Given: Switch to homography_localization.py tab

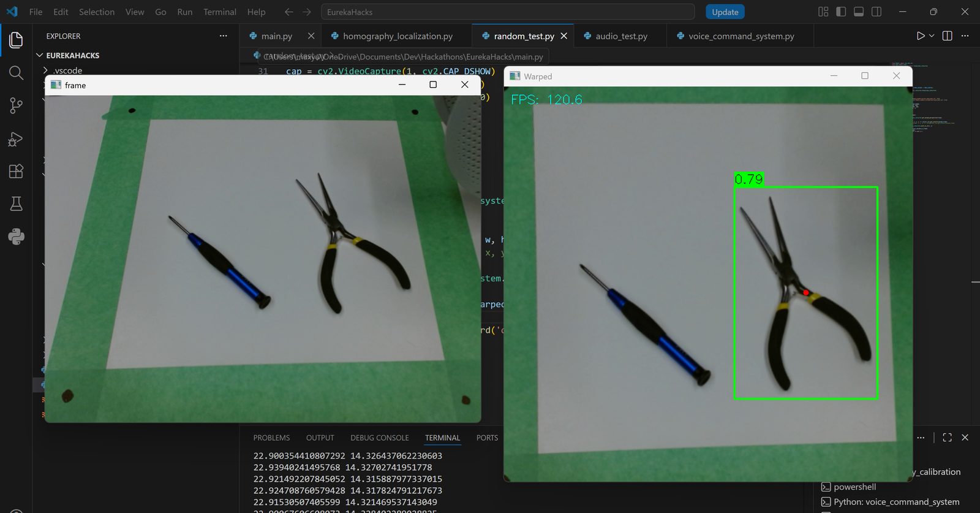Looking at the screenshot, I should click(398, 36).
